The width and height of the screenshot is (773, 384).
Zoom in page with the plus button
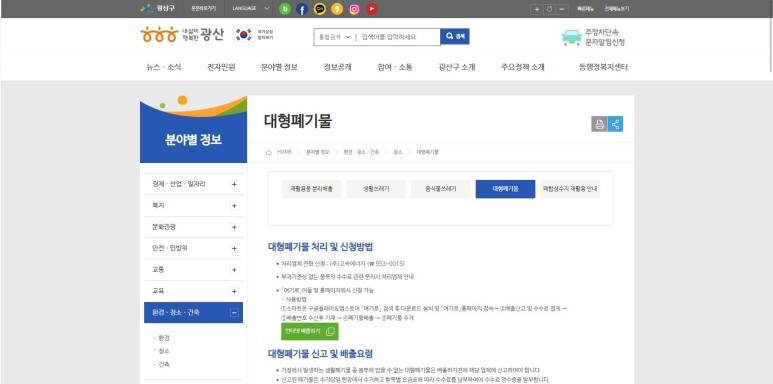(x=536, y=9)
